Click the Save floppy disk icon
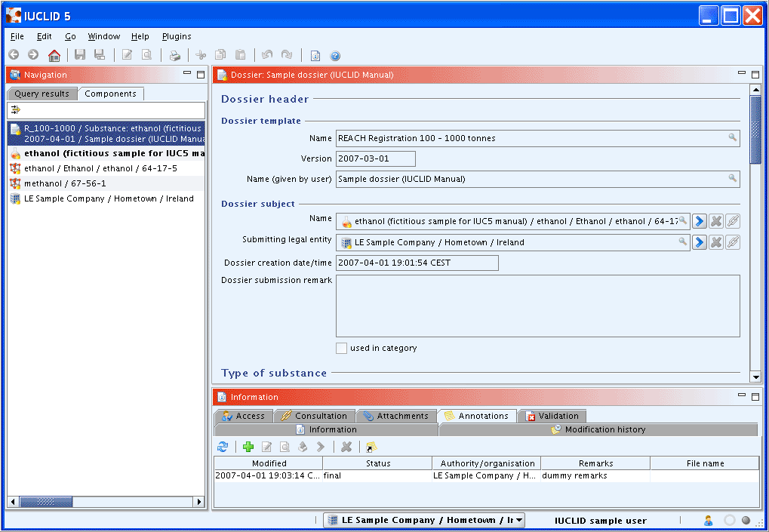Image resolution: width=769 pixels, height=532 pixels. [x=80, y=55]
